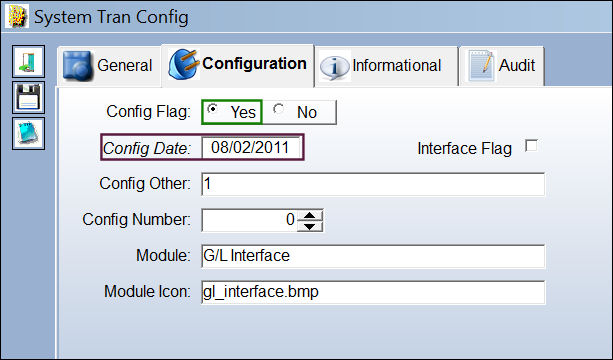Image resolution: width=613 pixels, height=360 pixels.
Task: Click the System Tran Config title icon
Action: click(x=17, y=16)
